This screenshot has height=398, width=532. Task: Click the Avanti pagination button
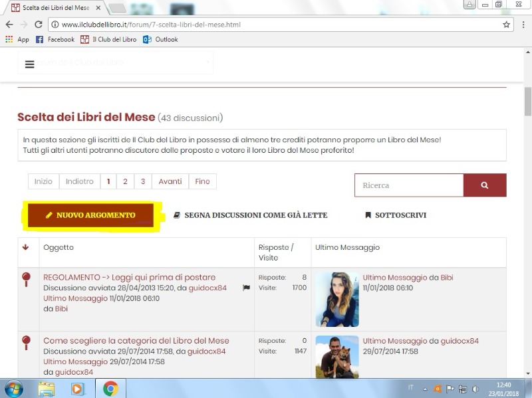point(170,181)
